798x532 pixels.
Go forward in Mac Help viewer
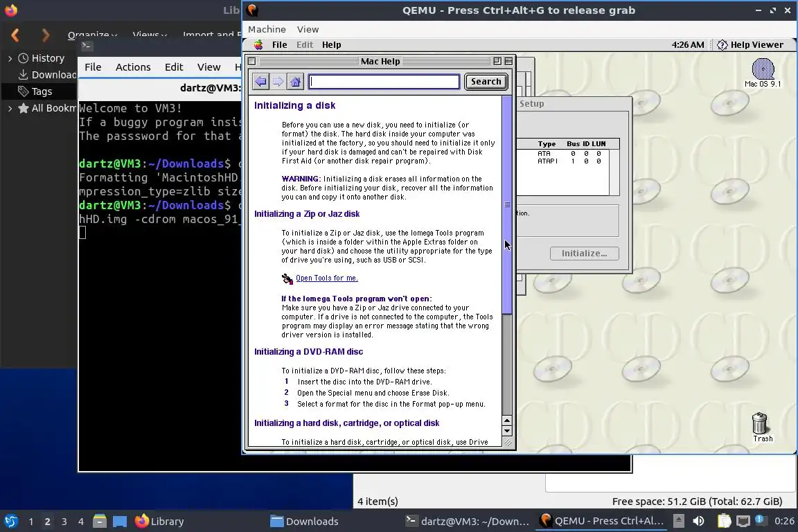point(278,82)
